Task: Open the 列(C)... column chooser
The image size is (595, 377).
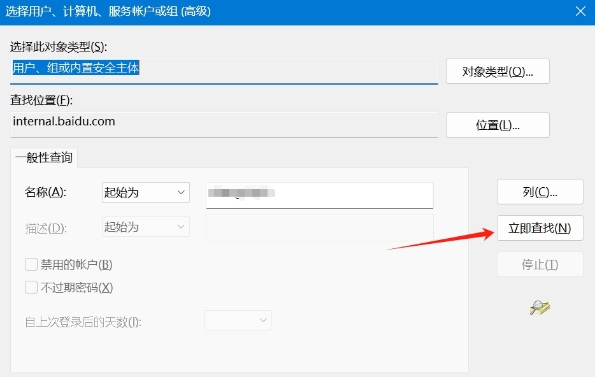Action: click(x=540, y=192)
